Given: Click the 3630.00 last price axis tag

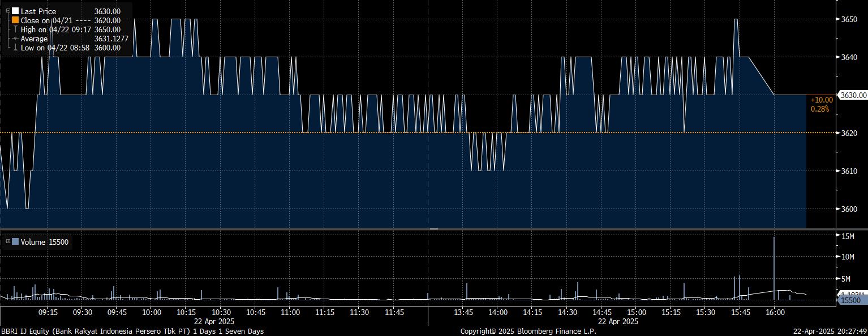Looking at the screenshot, I should click(x=853, y=95).
